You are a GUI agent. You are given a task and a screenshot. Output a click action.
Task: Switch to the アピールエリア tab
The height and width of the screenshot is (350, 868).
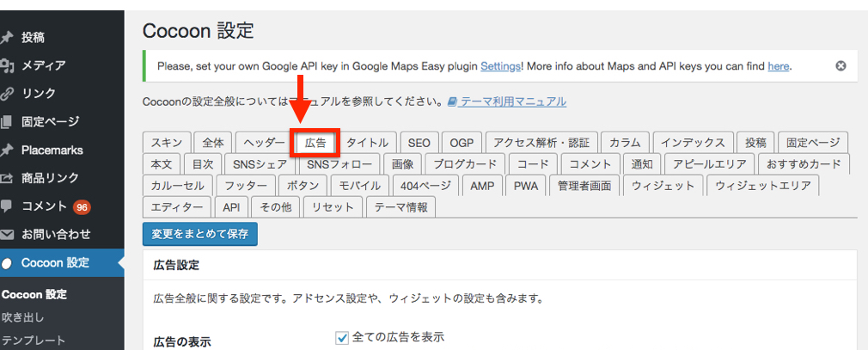(x=709, y=164)
